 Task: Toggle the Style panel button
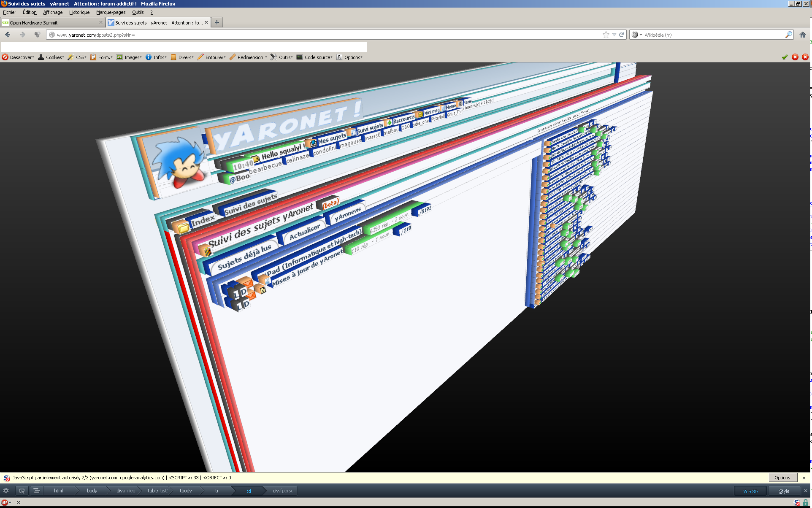784,491
